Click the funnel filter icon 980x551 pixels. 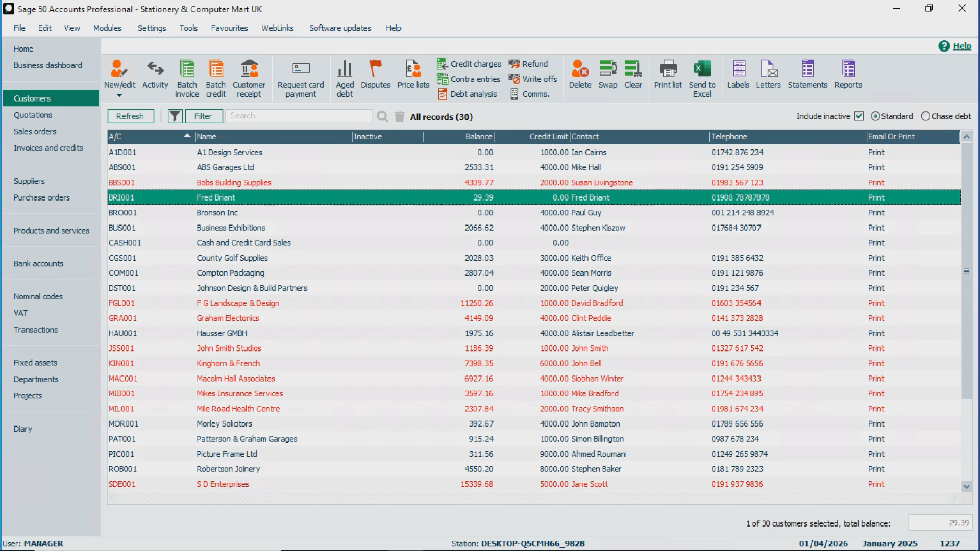pyautogui.click(x=175, y=117)
